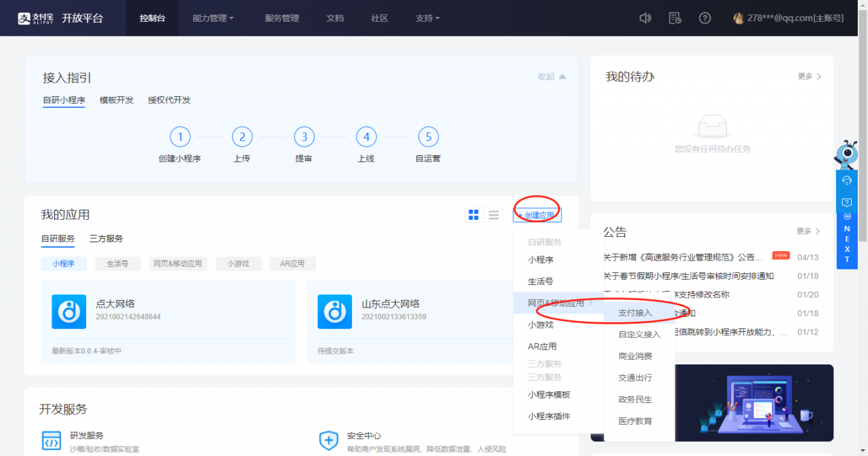Click the 点大网络 app logo icon
The width and height of the screenshot is (868, 456).
click(x=68, y=311)
